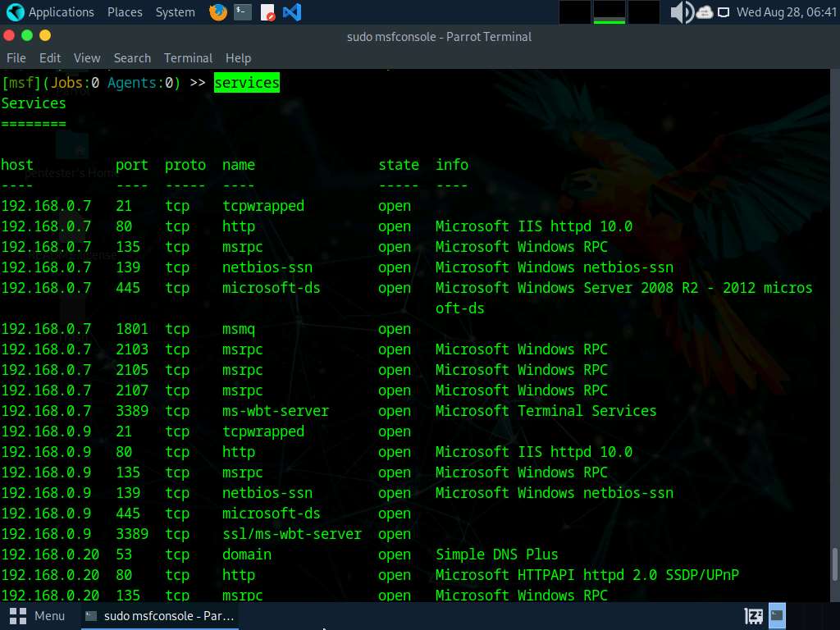Expand the bottom-left Menu launcher
This screenshot has height=630, width=840.
click(x=37, y=616)
